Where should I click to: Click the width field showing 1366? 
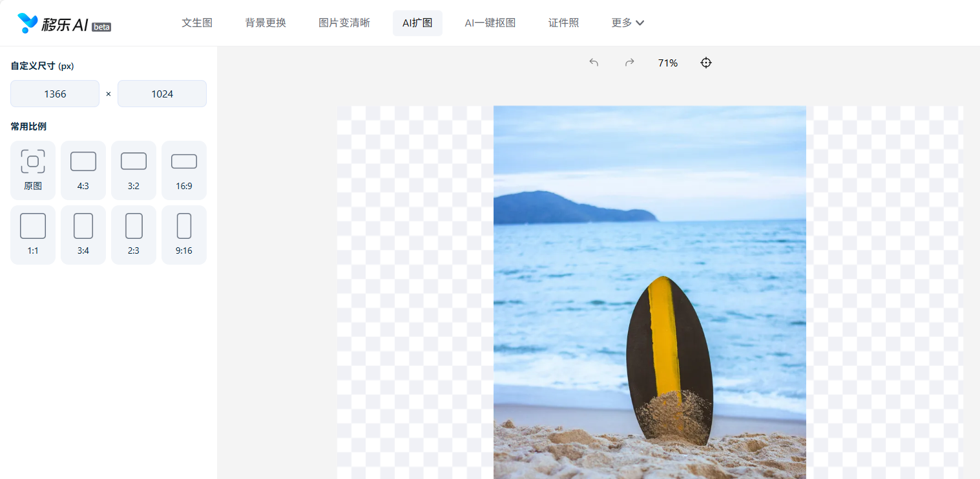tap(55, 94)
